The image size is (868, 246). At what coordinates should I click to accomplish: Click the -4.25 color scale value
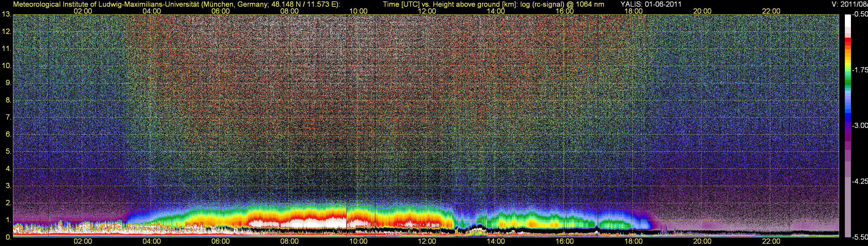[x=860, y=181]
